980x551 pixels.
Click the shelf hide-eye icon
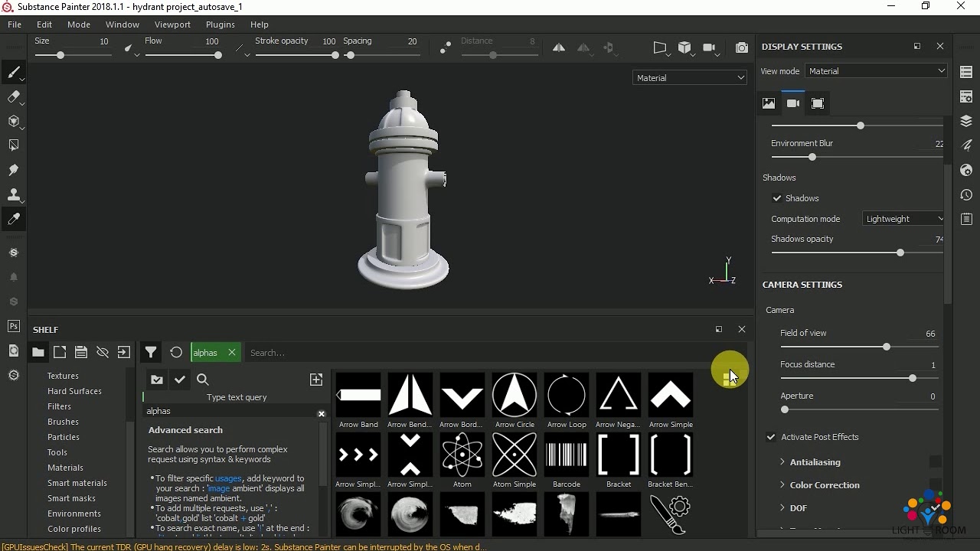point(103,353)
